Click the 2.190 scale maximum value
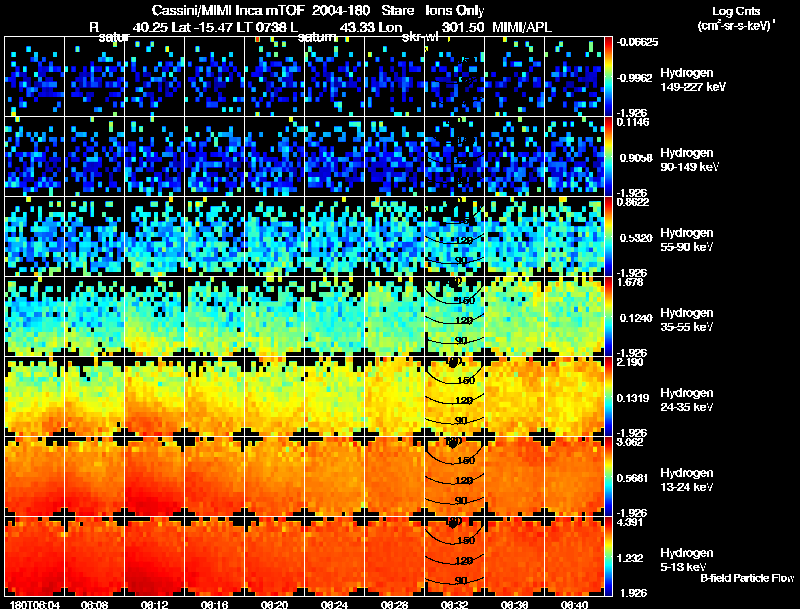The height and width of the screenshot is (609, 800). [x=630, y=362]
